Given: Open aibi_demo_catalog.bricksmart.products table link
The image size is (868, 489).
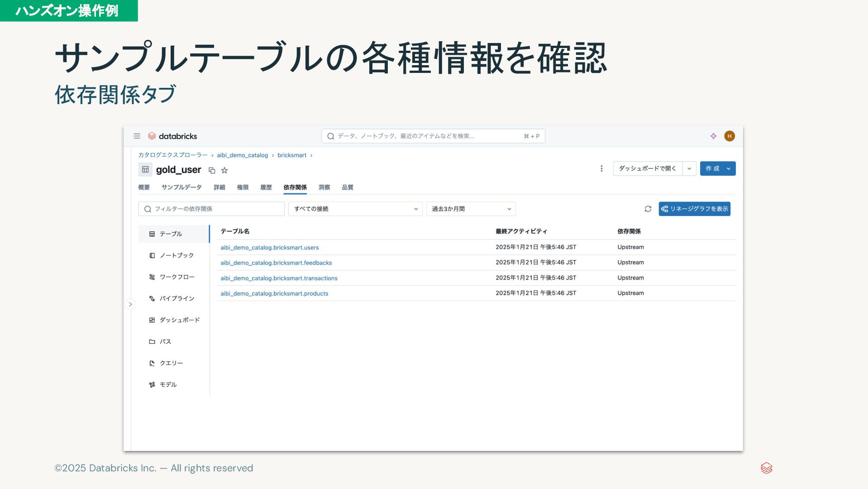Looking at the screenshot, I should coord(274,294).
